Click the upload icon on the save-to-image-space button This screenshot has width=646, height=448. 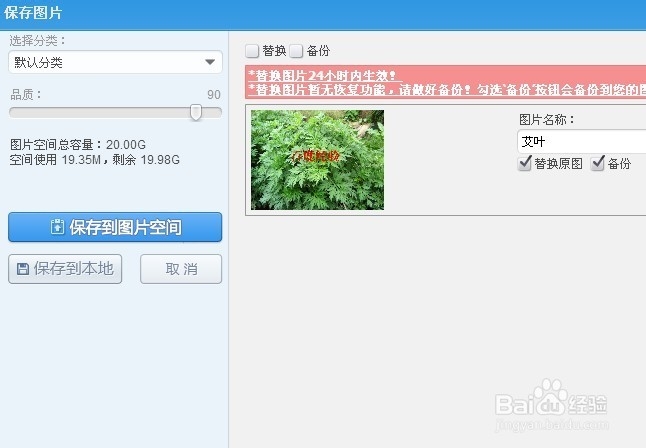coord(57,227)
